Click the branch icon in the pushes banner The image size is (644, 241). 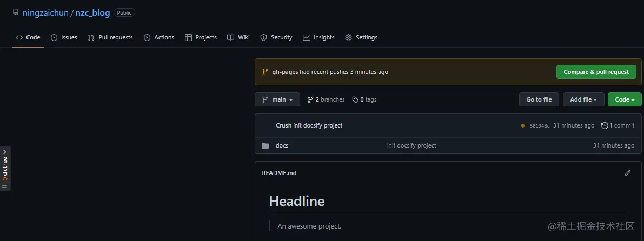point(265,72)
